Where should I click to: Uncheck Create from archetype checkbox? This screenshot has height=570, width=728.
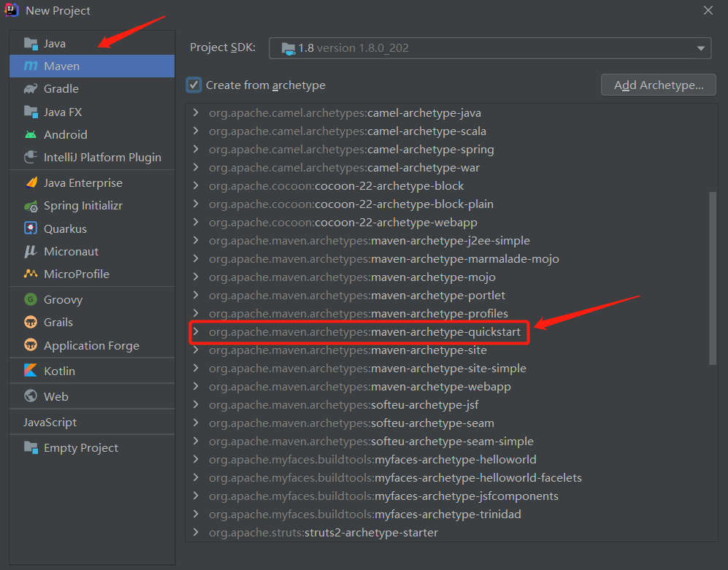pos(194,85)
